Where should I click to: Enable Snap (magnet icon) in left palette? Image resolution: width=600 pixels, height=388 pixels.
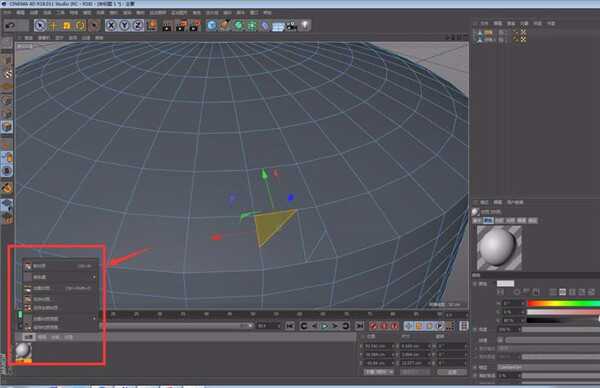point(7,188)
